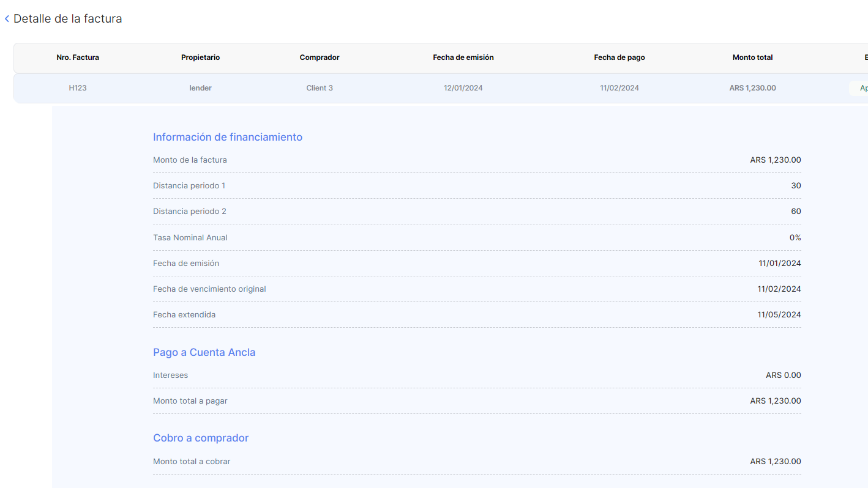Click the 'Intereses' amount ARS 0.00

click(783, 375)
